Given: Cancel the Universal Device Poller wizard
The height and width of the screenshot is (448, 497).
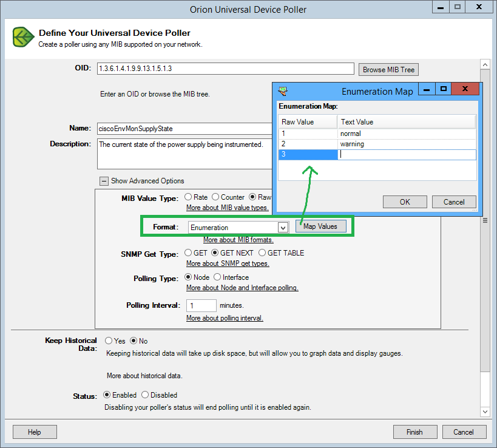Looking at the screenshot, I should coord(464,432).
